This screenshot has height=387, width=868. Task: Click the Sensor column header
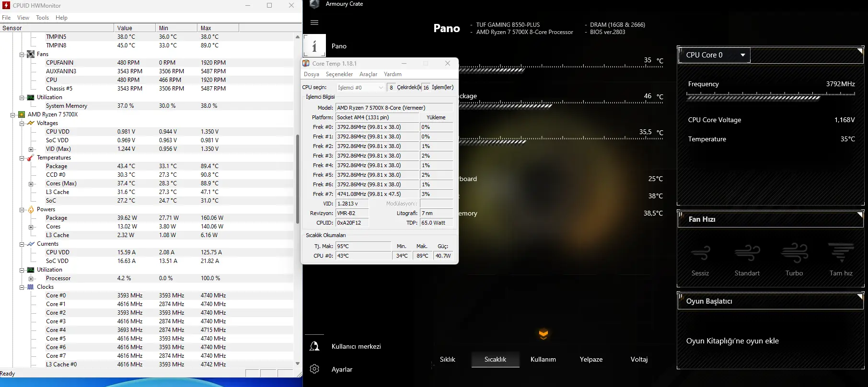pyautogui.click(x=57, y=28)
